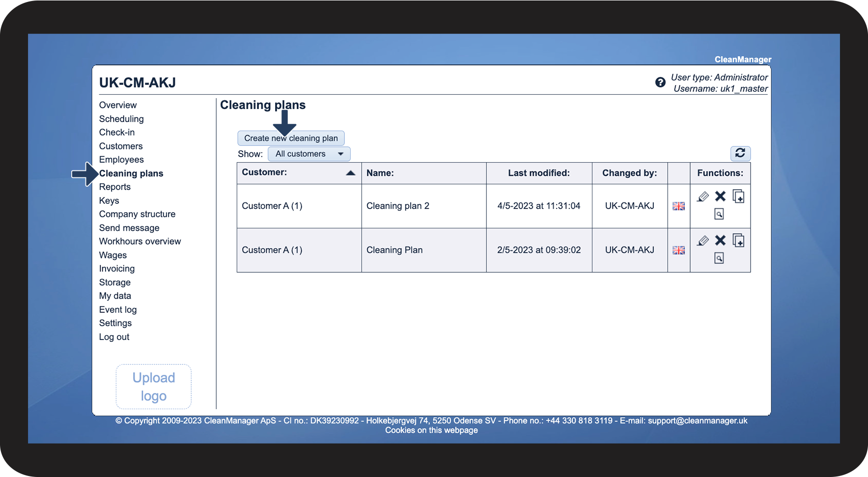Click the CleanManager link at top
The height and width of the screenshot is (477, 868).
(x=743, y=59)
